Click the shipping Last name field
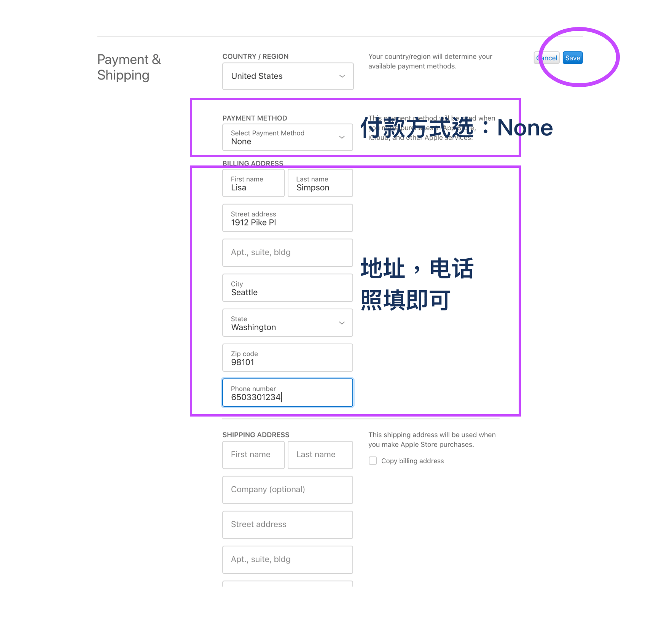This screenshot has height=617, width=672. click(320, 455)
